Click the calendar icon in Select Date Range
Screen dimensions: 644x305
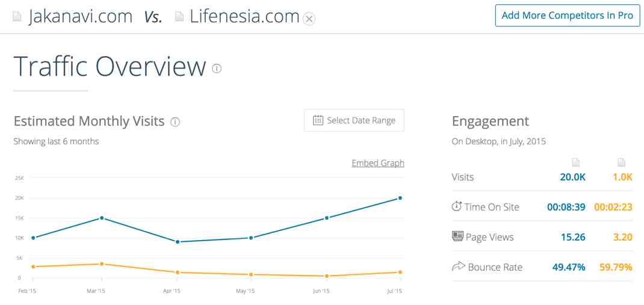tap(318, 120)
